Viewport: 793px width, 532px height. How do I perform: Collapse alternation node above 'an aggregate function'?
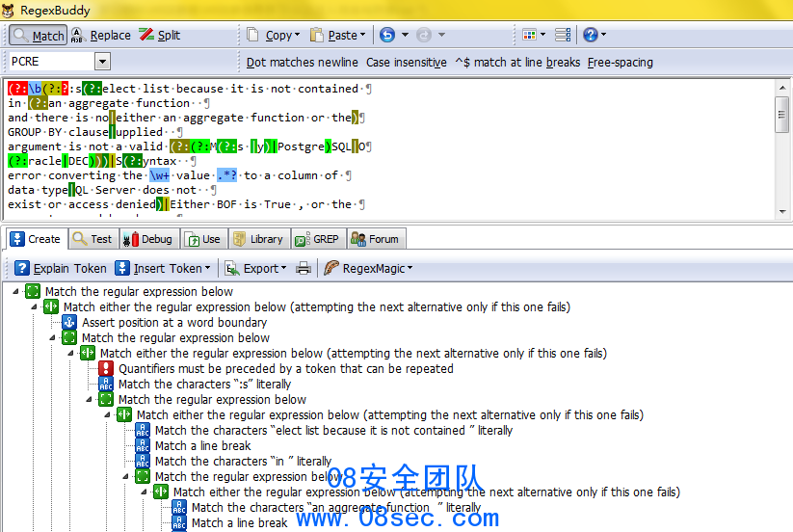point(144,492)
